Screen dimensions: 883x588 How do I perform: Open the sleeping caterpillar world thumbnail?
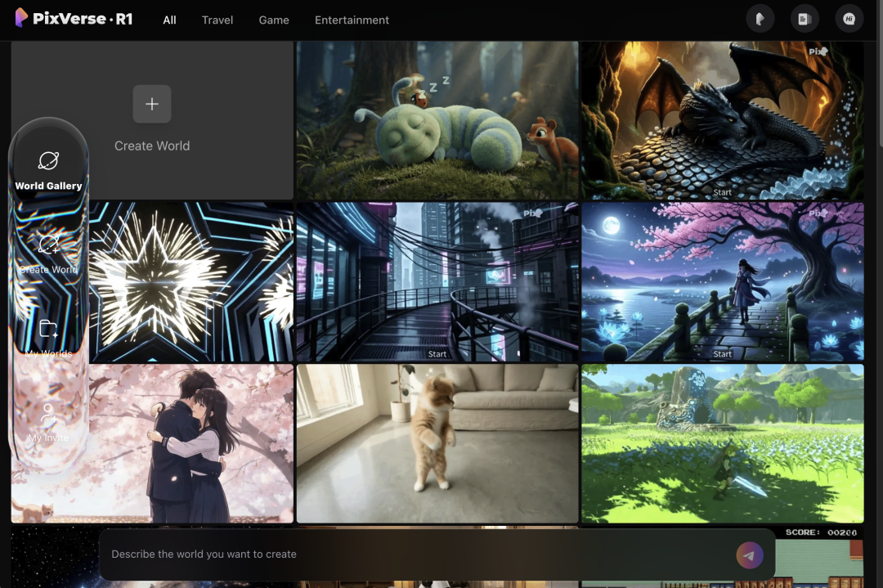[x=437, y=120]
